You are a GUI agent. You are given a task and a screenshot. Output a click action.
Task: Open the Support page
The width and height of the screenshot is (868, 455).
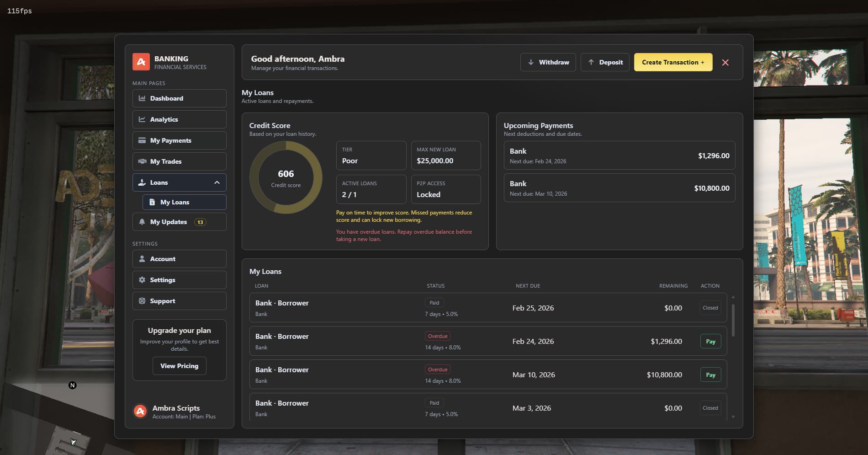(180, 301)
